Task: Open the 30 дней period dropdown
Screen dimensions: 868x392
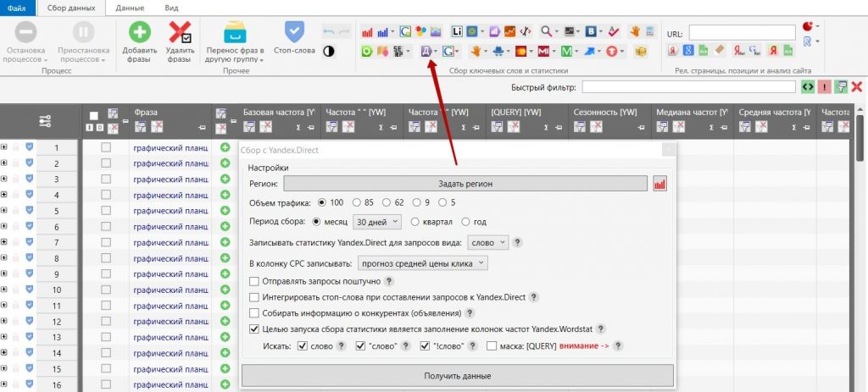Action: click(x=376, y=222)
